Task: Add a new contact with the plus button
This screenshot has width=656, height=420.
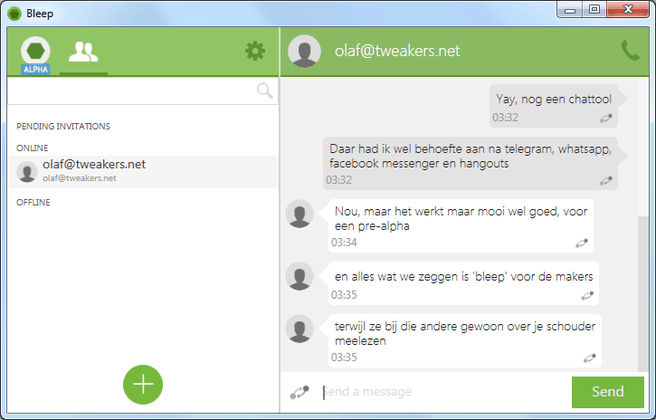Action: coord(143,384)
